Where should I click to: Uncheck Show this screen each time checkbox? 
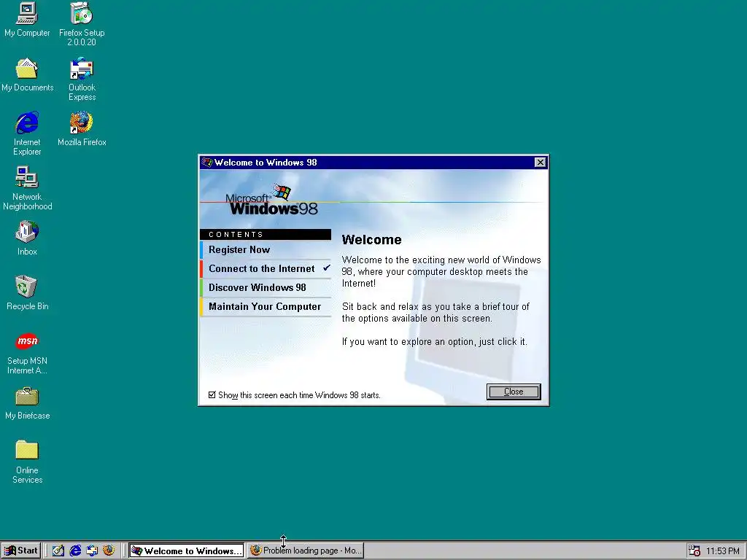212,394
